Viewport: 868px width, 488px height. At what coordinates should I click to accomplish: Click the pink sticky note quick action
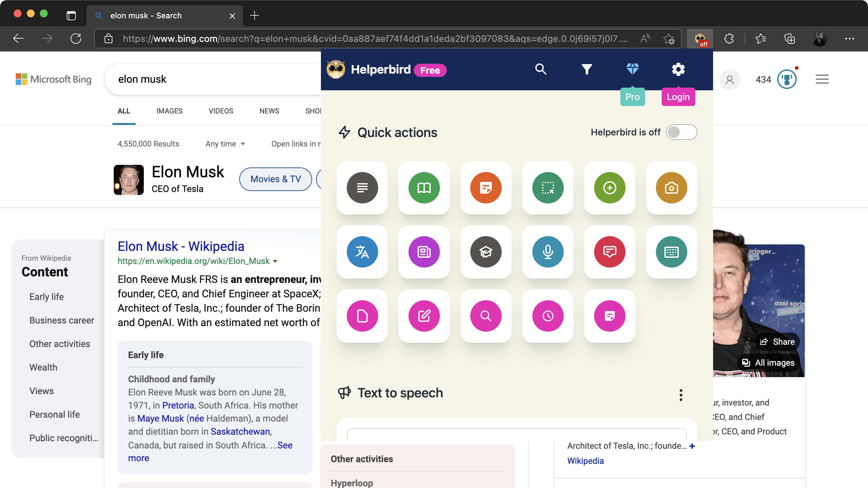tap(609, 316)
